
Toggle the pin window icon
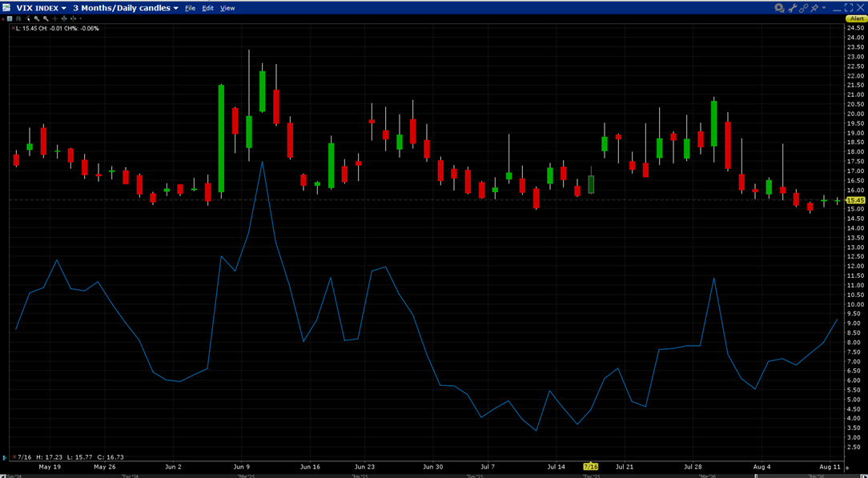[814, 8]
